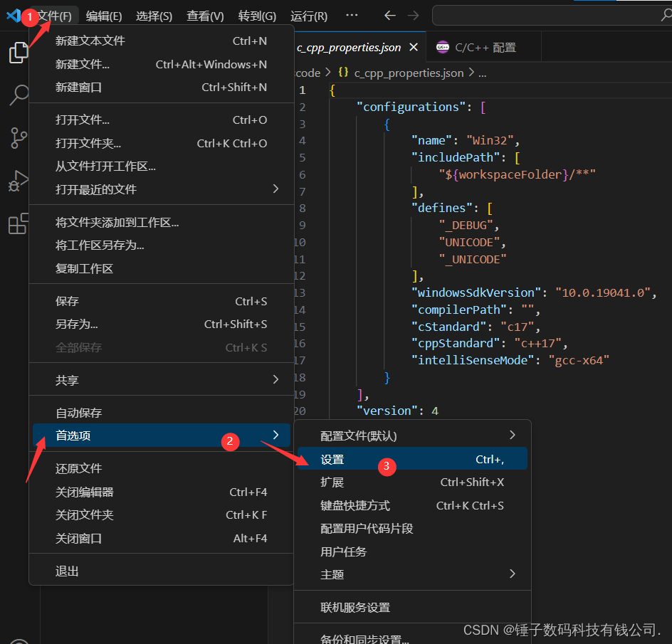Open the Source Control view icon
This screenshot has height=644, width=672.
click(18, 138)
